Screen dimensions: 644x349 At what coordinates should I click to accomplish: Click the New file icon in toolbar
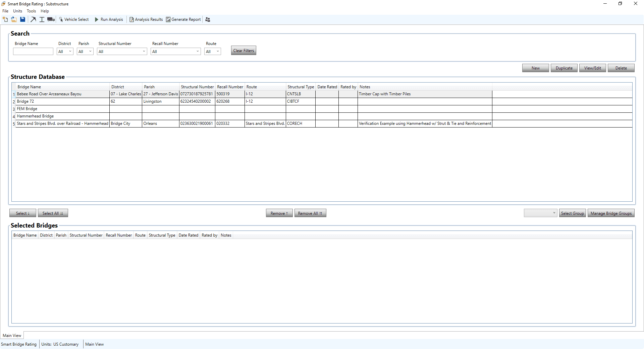[5, 19]
